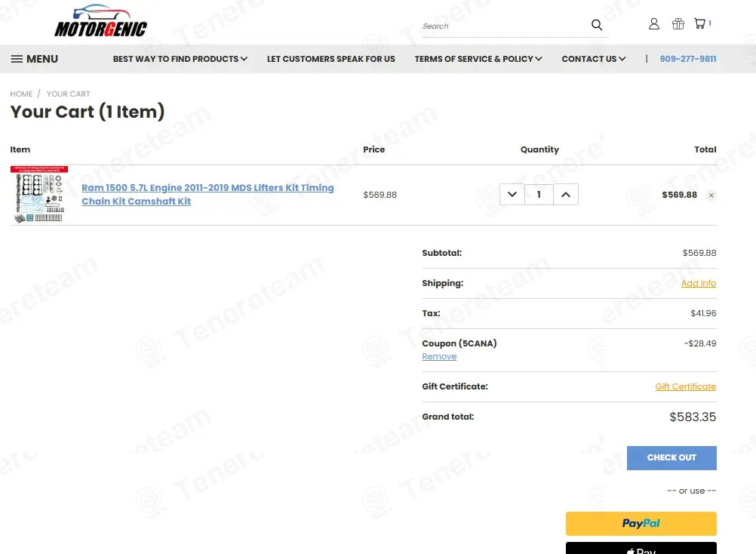The image size is (756, 554).
Task: Click the Motorgenic logo
Action: pos(101,21)
